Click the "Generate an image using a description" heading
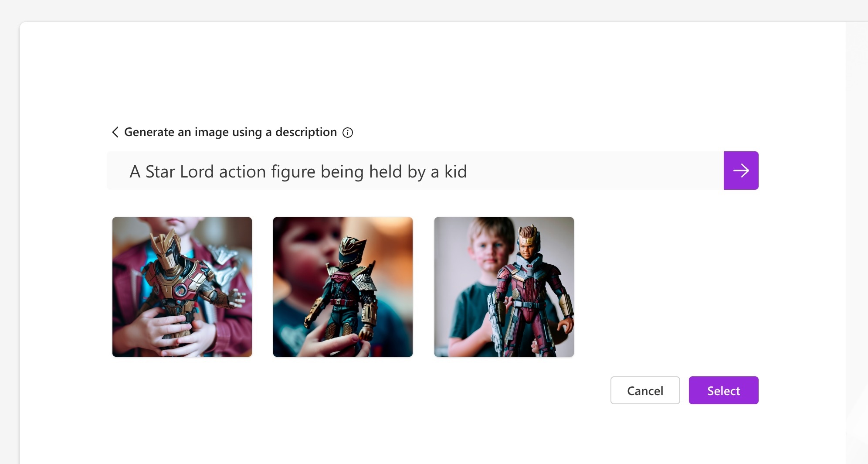Image resolution: width=868 pixels, height=464 pixels. coord(230,132)
